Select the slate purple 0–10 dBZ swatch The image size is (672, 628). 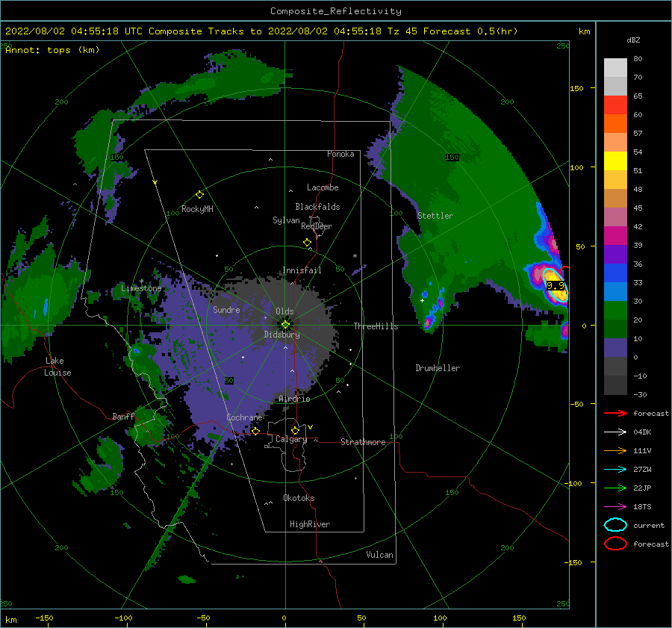pyautogui.click(x=615, y=348)
